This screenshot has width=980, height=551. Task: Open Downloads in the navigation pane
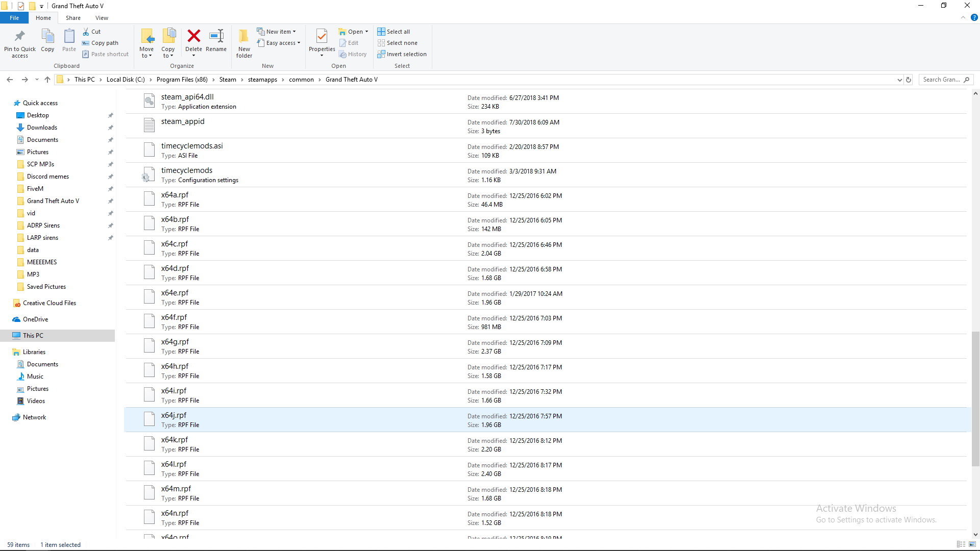click(42, 128)
